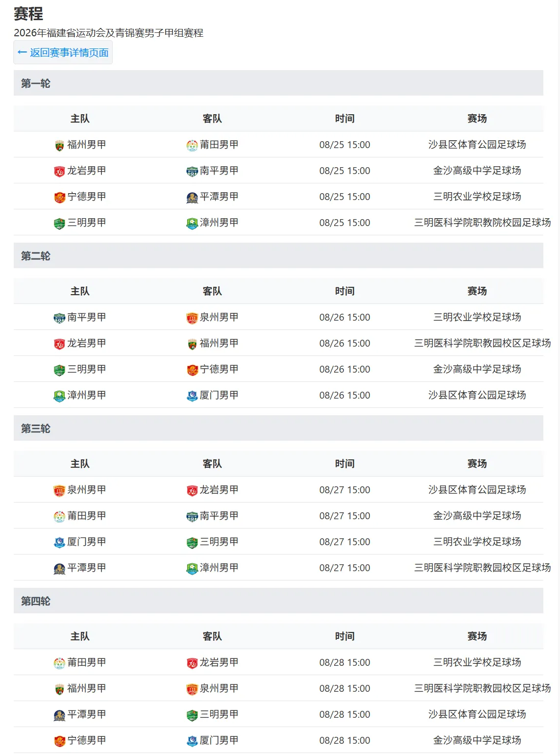Click the 福州男甲 logo in round one
Screen dimensions: 560x756
[59, 145]
